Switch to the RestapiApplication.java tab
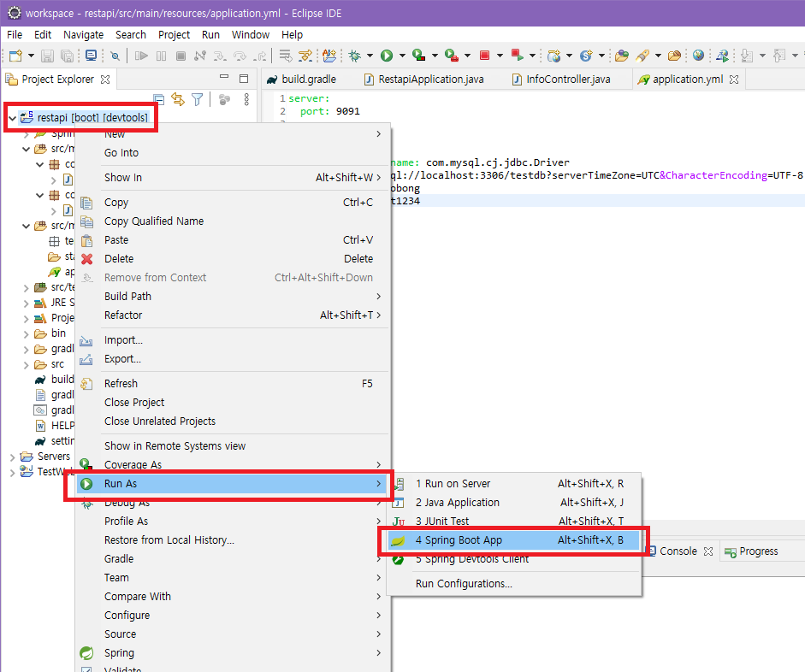 coord(424,80)
